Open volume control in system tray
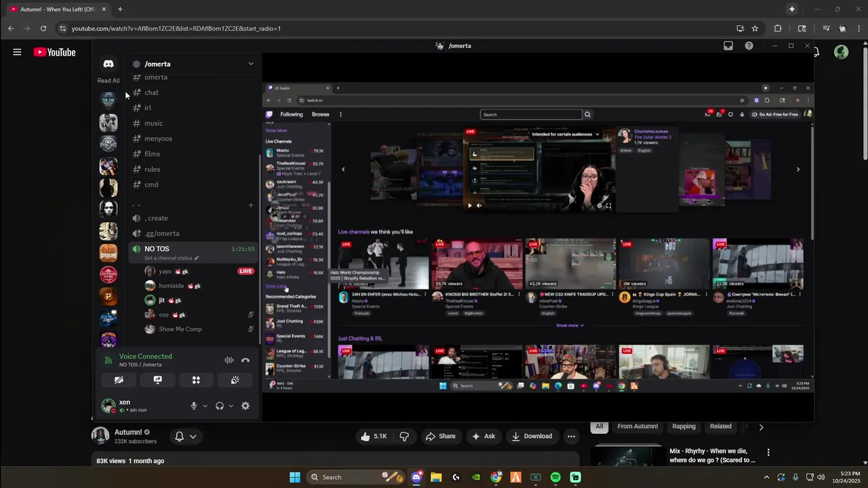 (821, 477)
